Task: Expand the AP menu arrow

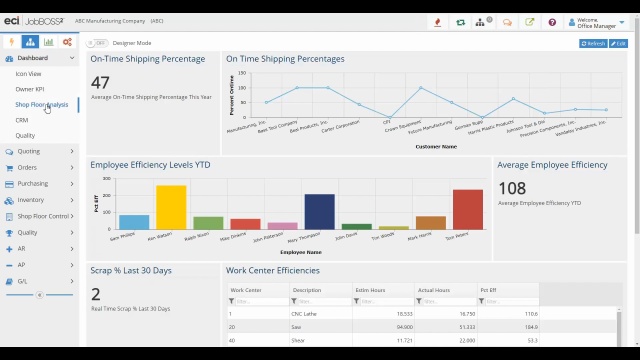Action: (x=72, y=265)
